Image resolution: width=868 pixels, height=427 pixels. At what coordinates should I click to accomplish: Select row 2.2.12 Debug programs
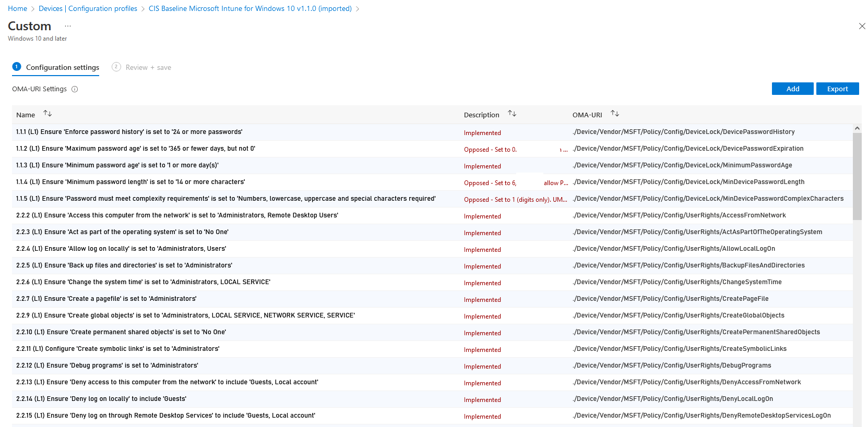click(x=433, y=365)
